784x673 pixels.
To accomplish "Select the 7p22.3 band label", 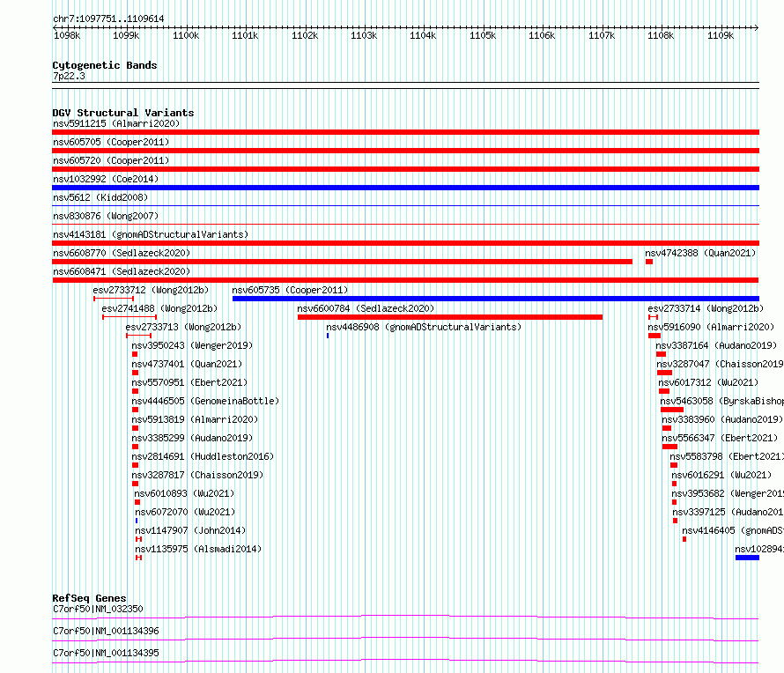I will point(69,76).
